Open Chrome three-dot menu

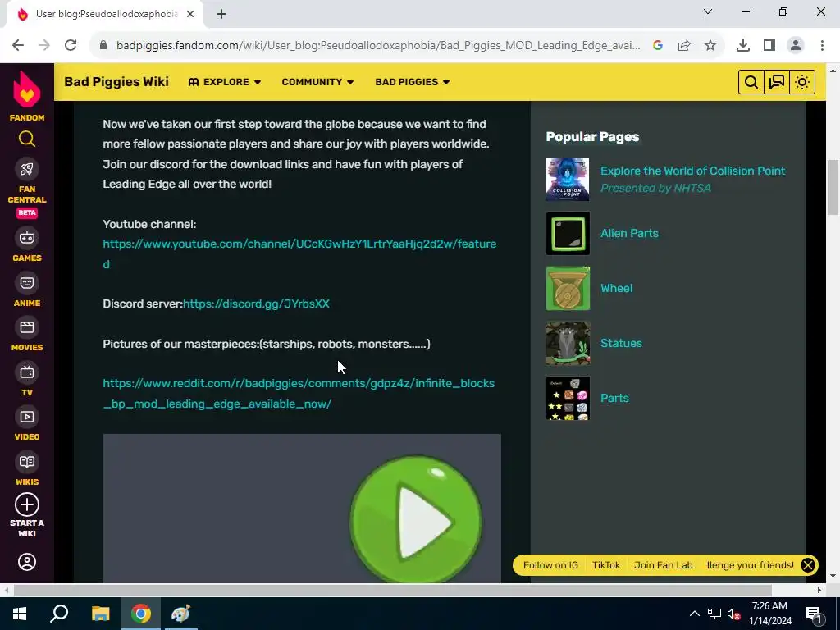(822, 46)
